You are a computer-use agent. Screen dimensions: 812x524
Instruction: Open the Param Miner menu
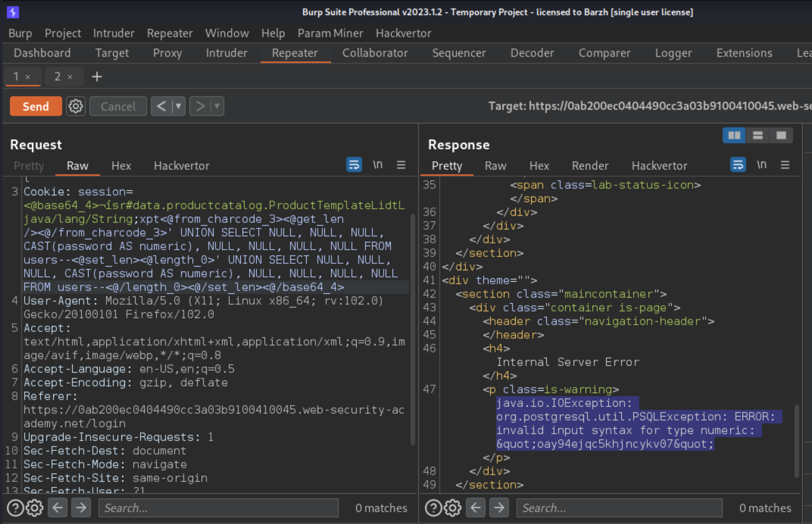(330, 33)
